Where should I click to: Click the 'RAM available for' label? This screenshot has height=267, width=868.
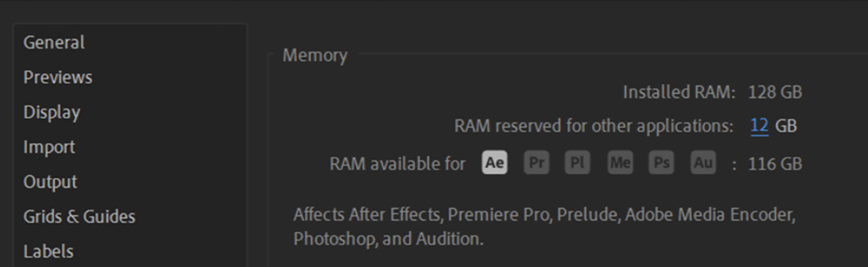pyautogui.click(x=397, y=164)
